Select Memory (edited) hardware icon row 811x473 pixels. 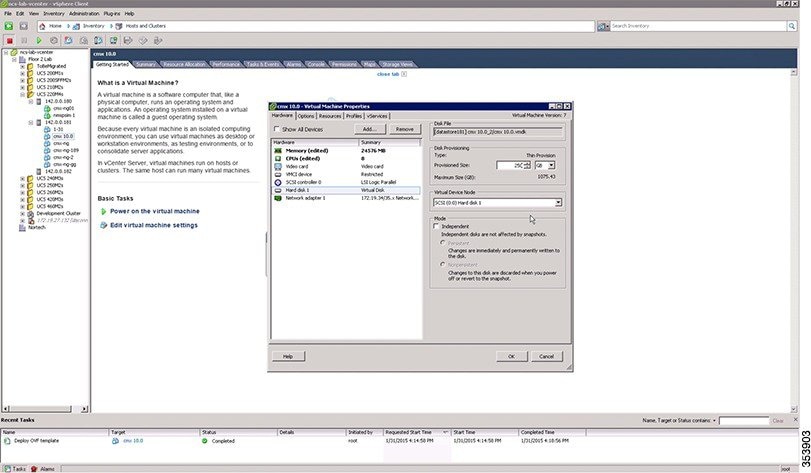[x=277, y=150]
